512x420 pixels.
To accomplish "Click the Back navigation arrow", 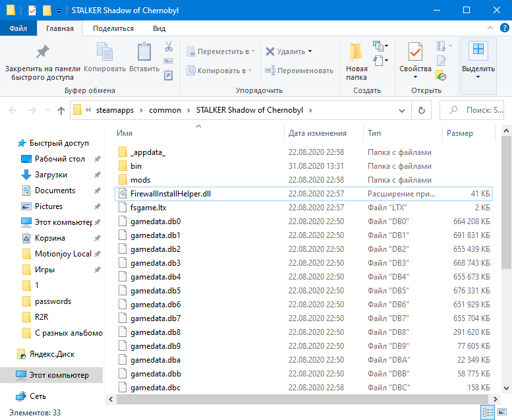I will (13, 110).
